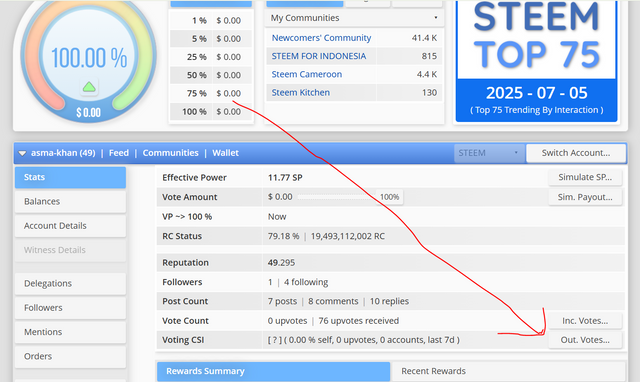The image size is (640, 382).
Task: Click the 50 % vote value row
Action: (x=211, y=75)
